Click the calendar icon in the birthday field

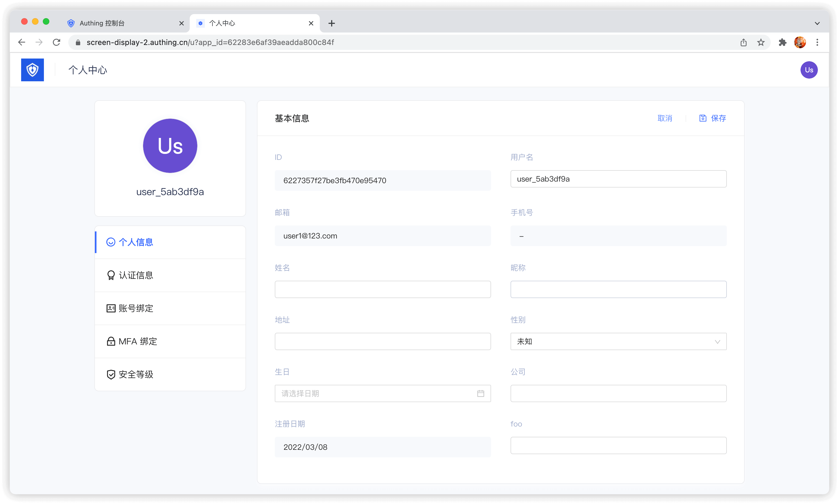click(480, 393)
